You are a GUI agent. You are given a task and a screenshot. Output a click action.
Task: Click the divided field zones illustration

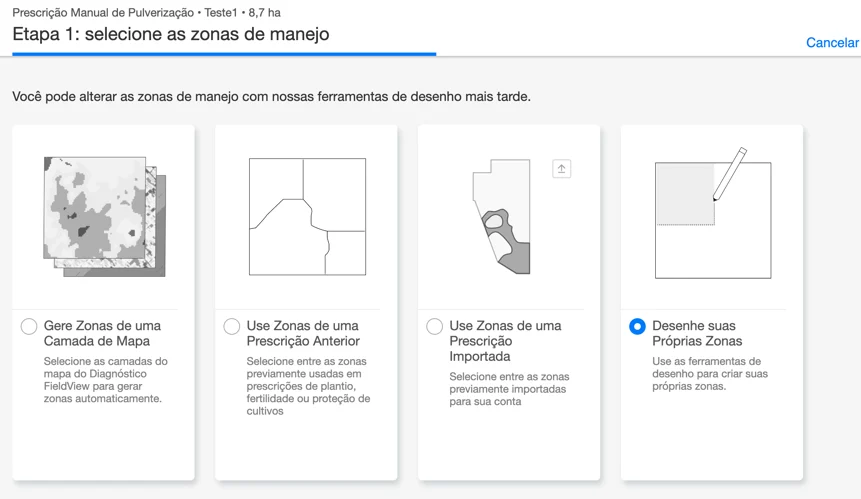307,216
